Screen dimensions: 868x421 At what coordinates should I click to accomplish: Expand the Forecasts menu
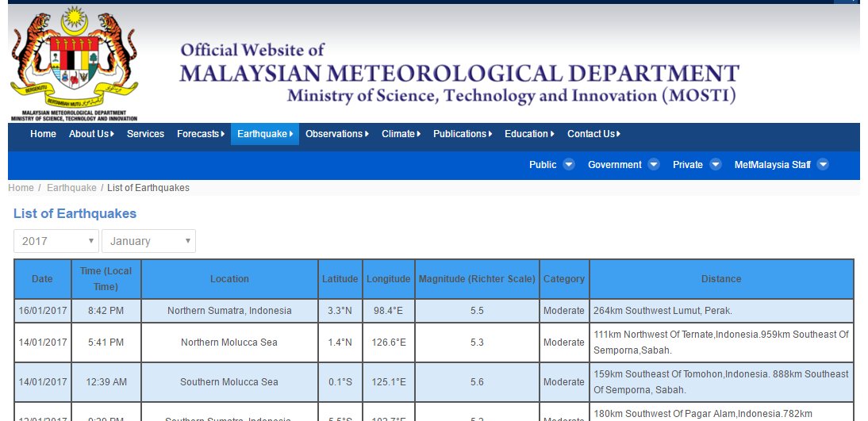[x=201, y=134]
